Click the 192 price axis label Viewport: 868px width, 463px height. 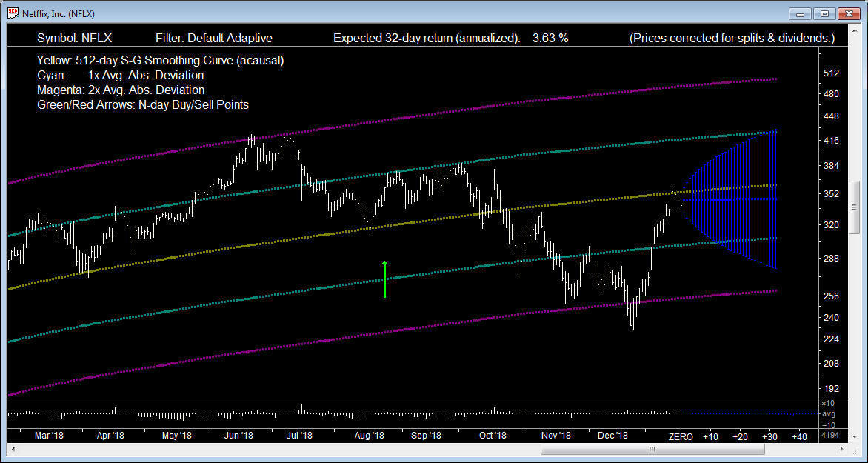[832, 389]
